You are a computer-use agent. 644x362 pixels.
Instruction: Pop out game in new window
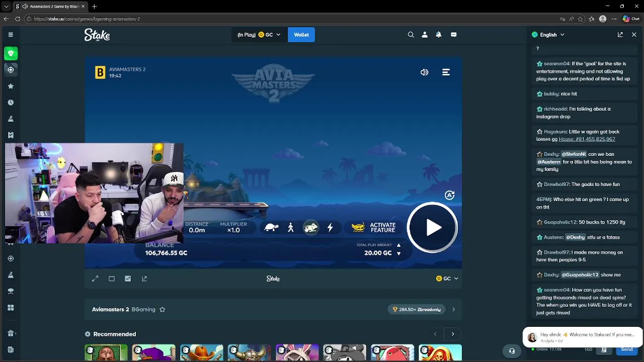pyautogui.click(x=144, y=279)
